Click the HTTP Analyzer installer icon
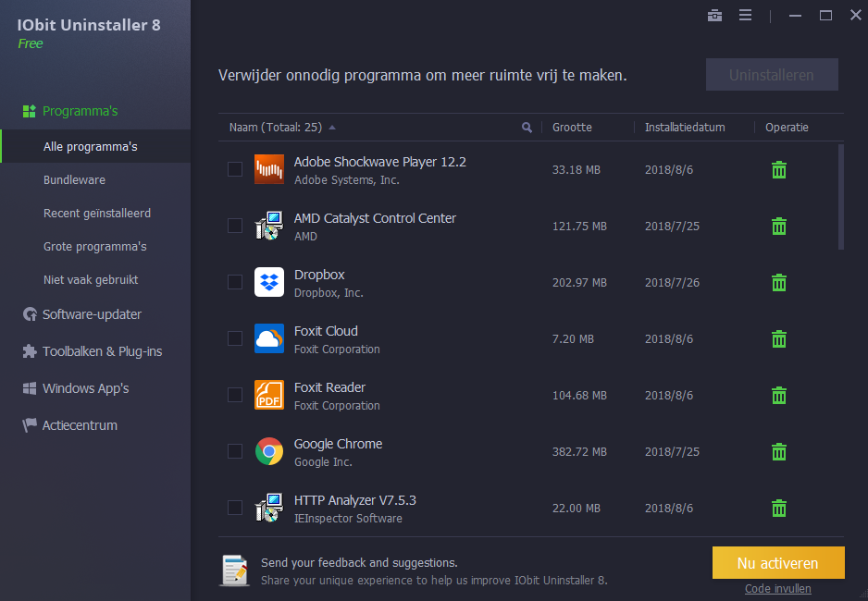 tap(269, 508)
